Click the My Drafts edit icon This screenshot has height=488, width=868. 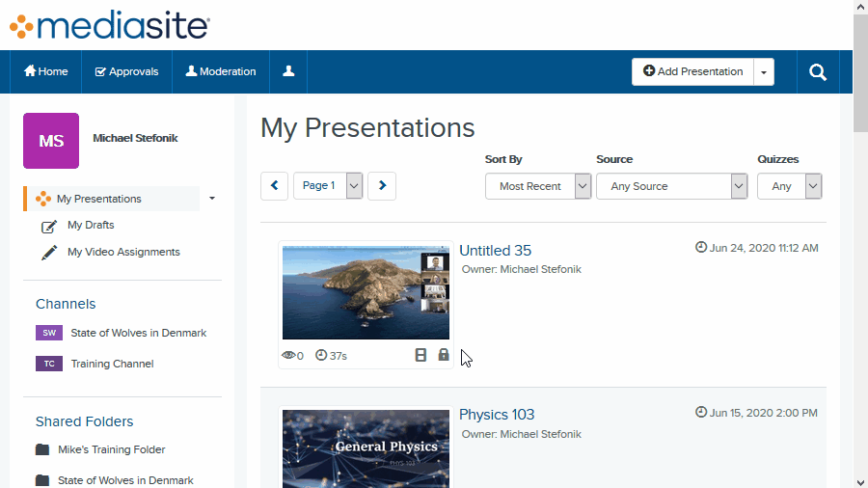click(49, 227)
